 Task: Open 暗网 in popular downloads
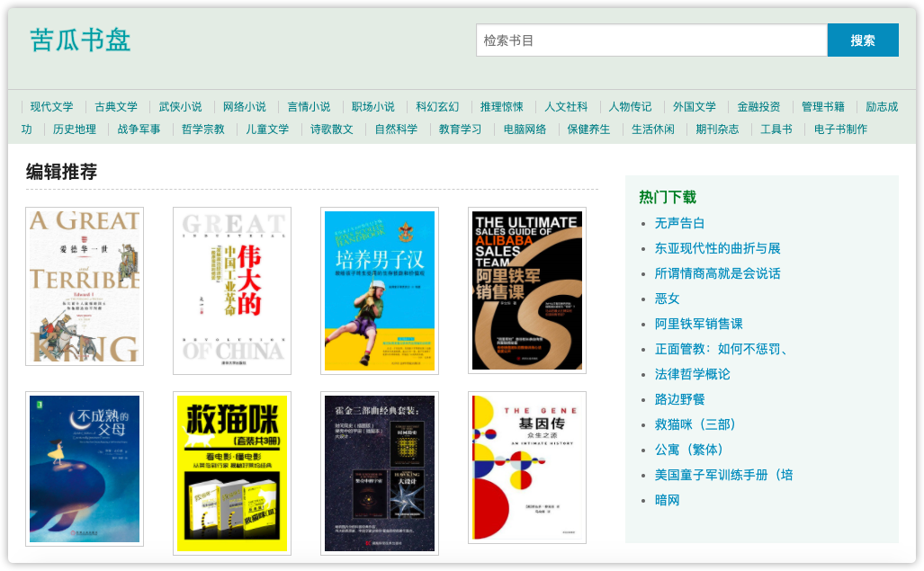click(x=667, y=500)
